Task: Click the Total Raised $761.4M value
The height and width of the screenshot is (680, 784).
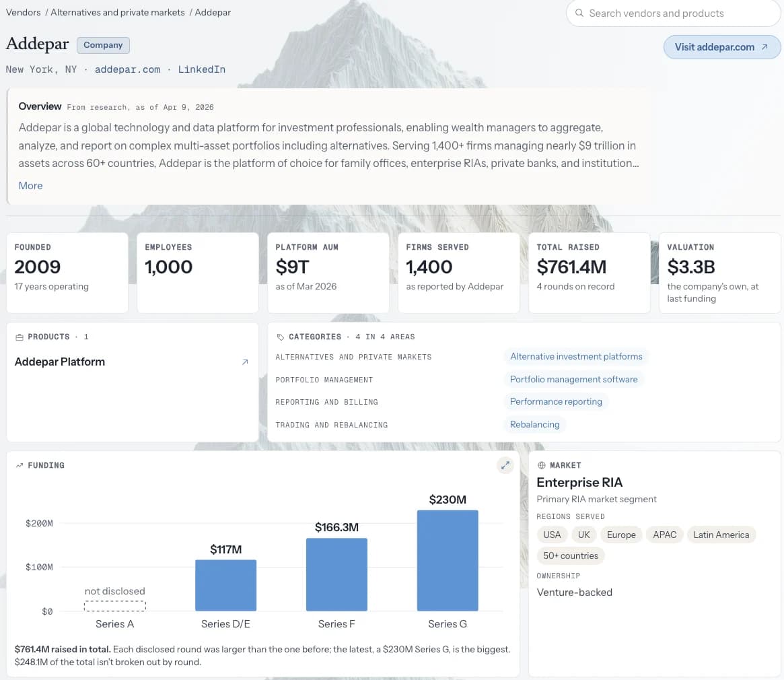Action: pos(571,267)
